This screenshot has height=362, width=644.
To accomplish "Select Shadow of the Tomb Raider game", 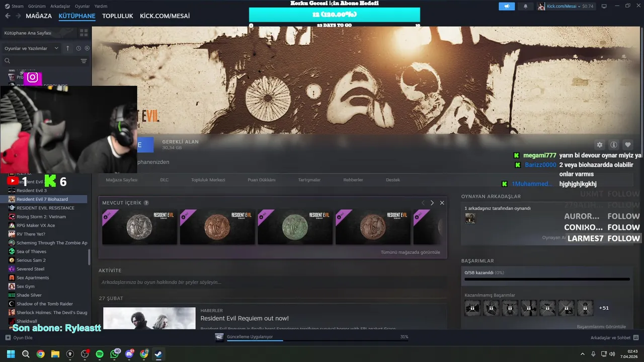I will tap(45, 304).
